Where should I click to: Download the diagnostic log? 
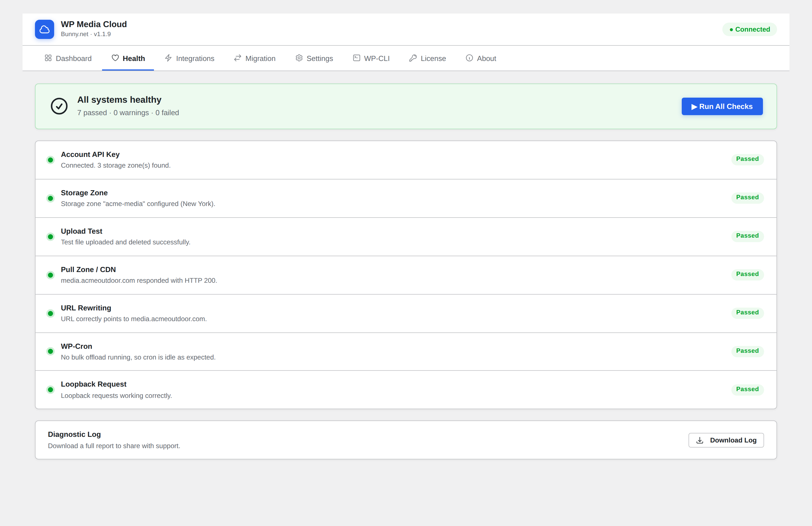pyautogui.click(x=726, y=440)
